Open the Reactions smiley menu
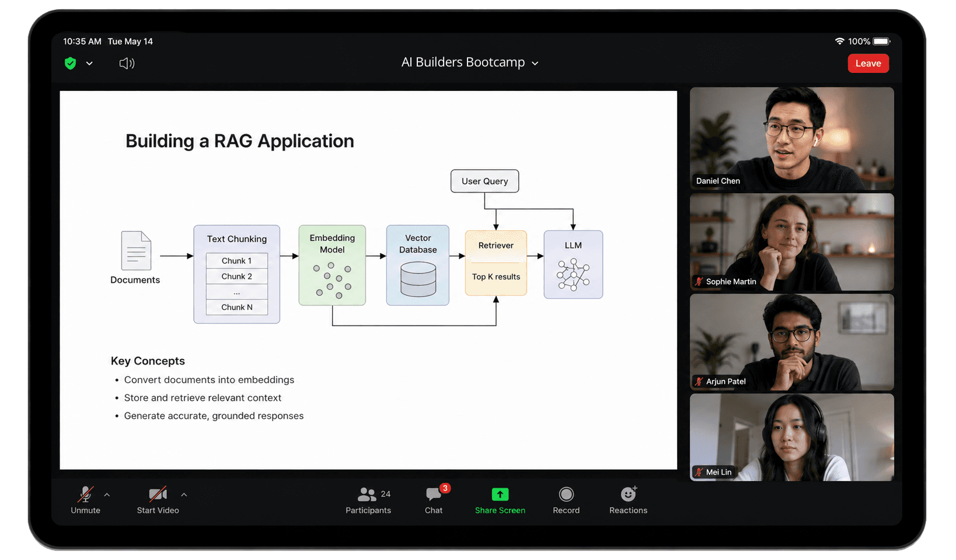The width and height of the screenshot is (956, 560). 628,501
